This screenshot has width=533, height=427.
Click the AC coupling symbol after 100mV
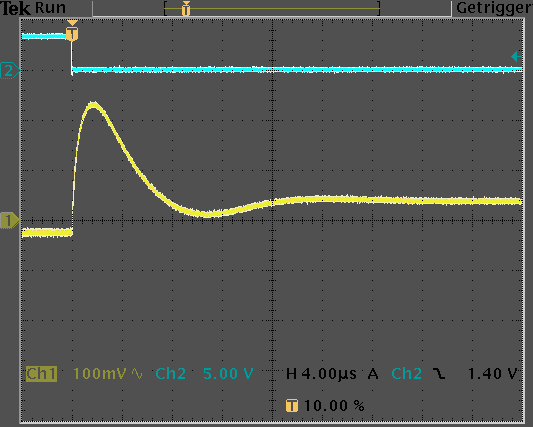click(x=137, y=374)
